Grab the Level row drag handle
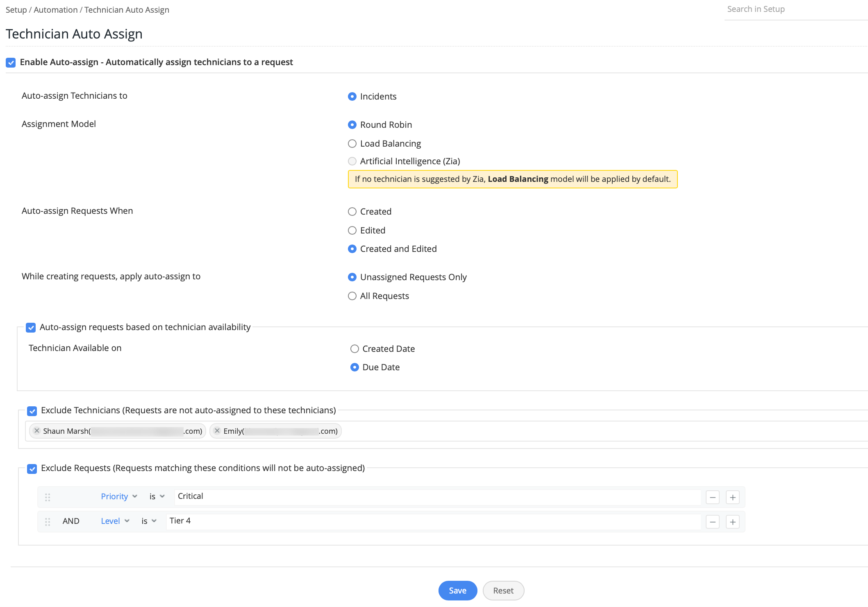The height and width of the screenshot is (607, 868). tap(48, 522)
